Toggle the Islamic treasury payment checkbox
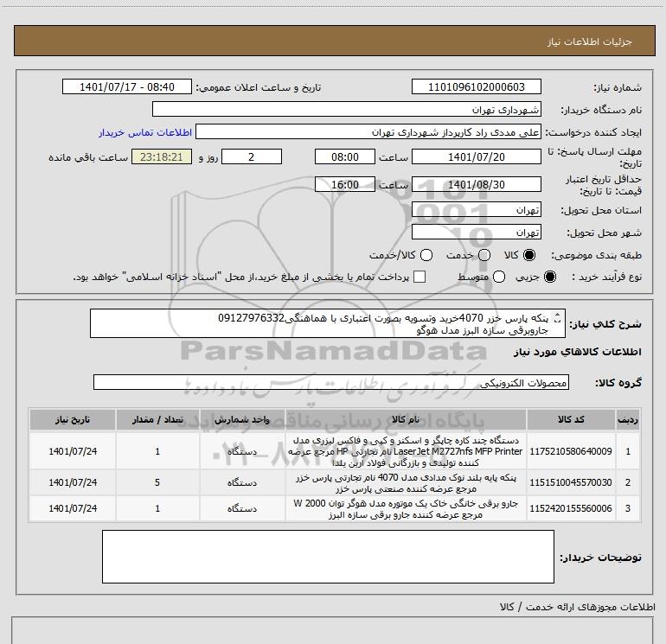This screenshot has height=644, width=666. (x=419, y=277)
